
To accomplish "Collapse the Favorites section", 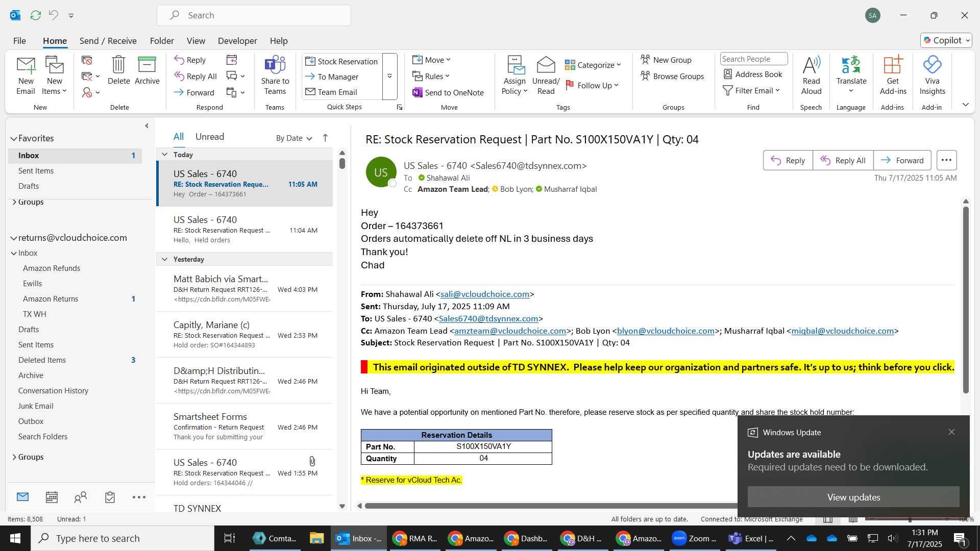I will [x=14, y=138].
